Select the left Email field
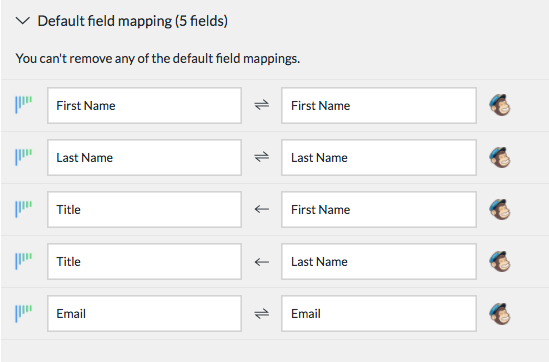This screenshot has width=549, height=362. (x=144, y=313)
